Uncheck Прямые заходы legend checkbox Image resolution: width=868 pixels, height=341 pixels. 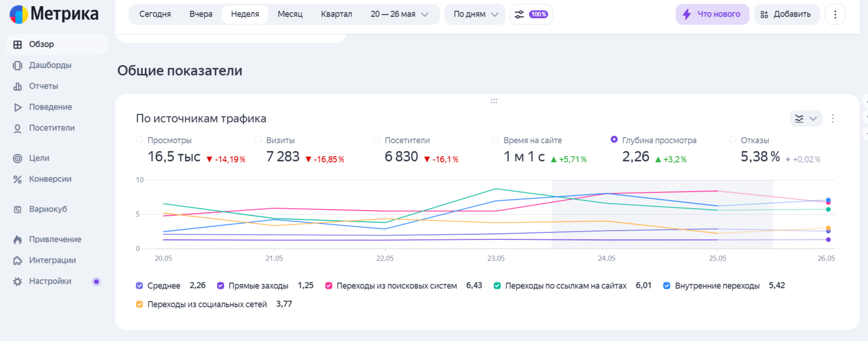click(x=220, y=286)
